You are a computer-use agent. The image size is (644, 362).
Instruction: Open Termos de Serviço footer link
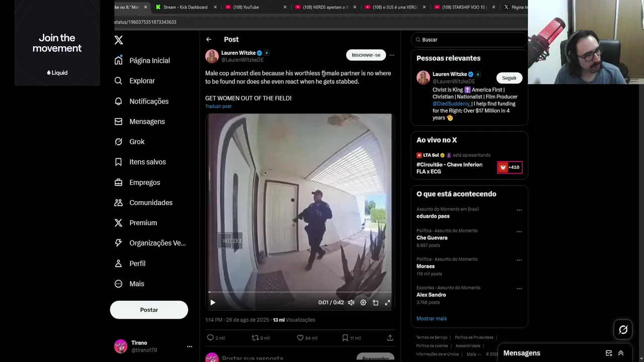[432, 337]
